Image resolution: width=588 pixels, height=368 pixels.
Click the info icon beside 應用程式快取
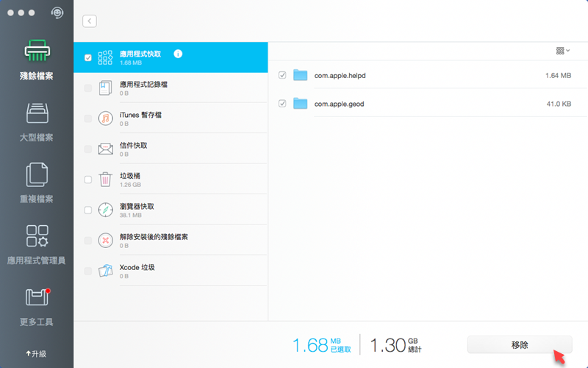click(178, 54)
